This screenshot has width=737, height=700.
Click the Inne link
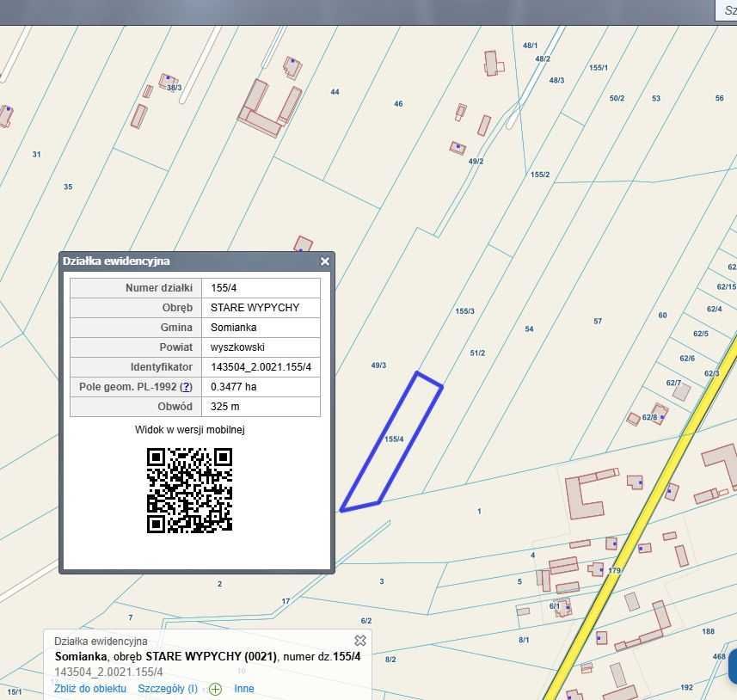point(244,689)
